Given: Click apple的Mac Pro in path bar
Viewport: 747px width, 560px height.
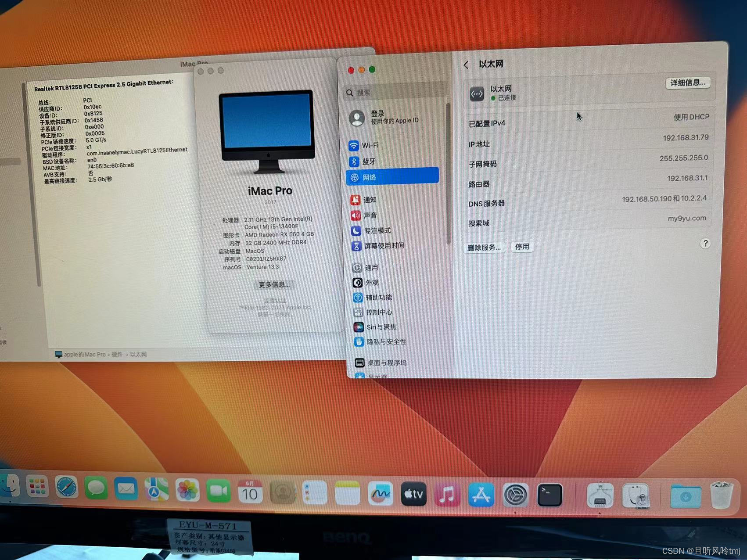Looking at the screenshot, I should tap(81, 354).
